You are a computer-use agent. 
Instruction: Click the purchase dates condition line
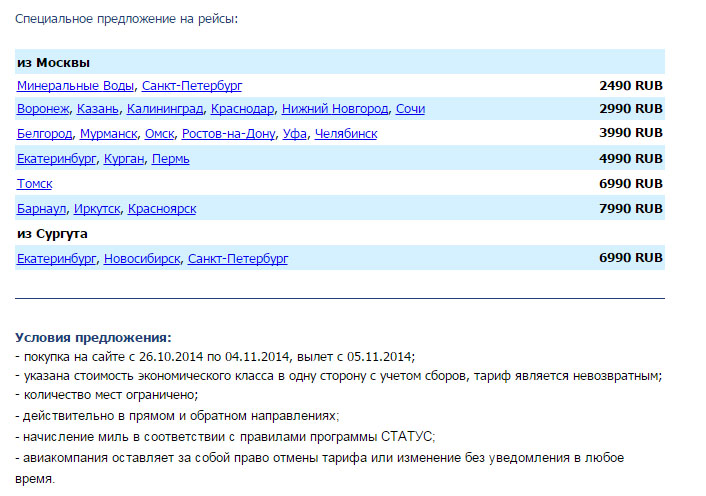(215, 357)
